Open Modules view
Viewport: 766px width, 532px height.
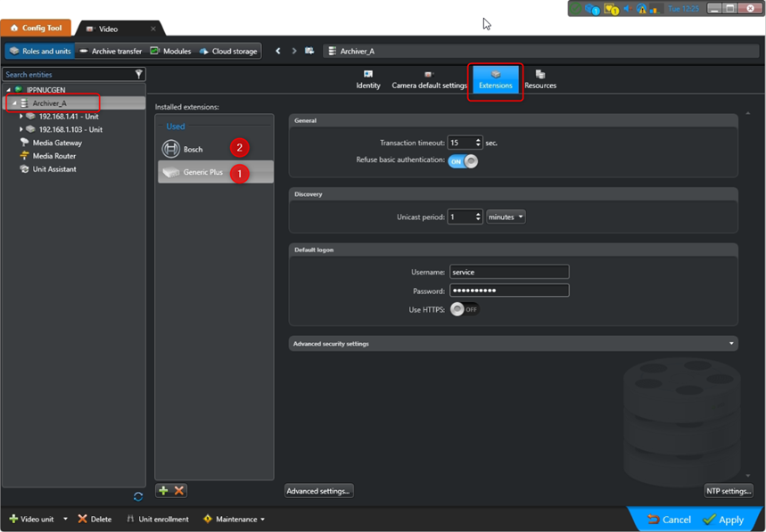coord(170,51)
